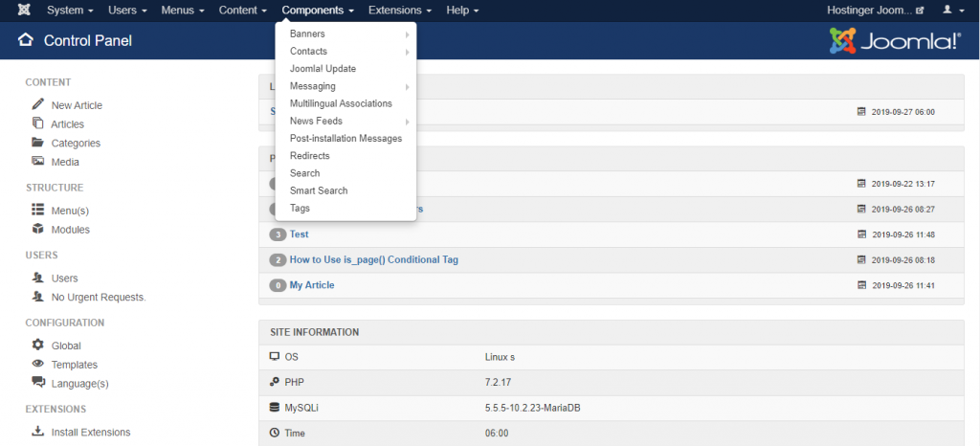Click the Modules cube icon
This screenshot has width=980, height=446.
pyautogui.click(x=38, y=229)
